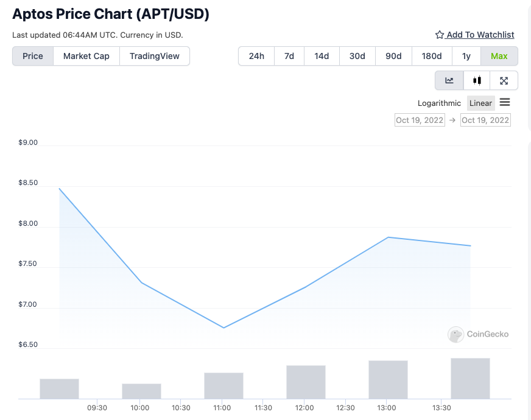531x420 pixels.
Task: Choose the 1y time range
Action: click(x=466, y=56)
